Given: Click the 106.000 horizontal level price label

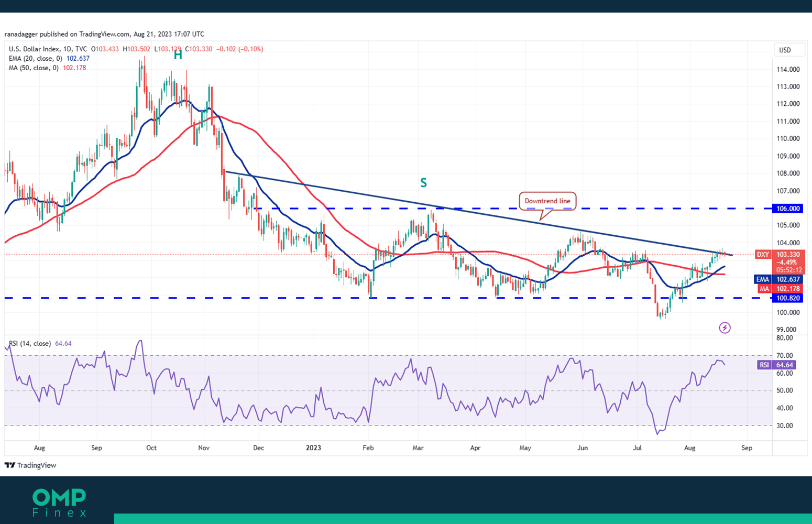Looking at the screenshot, I should pos(788,209).
